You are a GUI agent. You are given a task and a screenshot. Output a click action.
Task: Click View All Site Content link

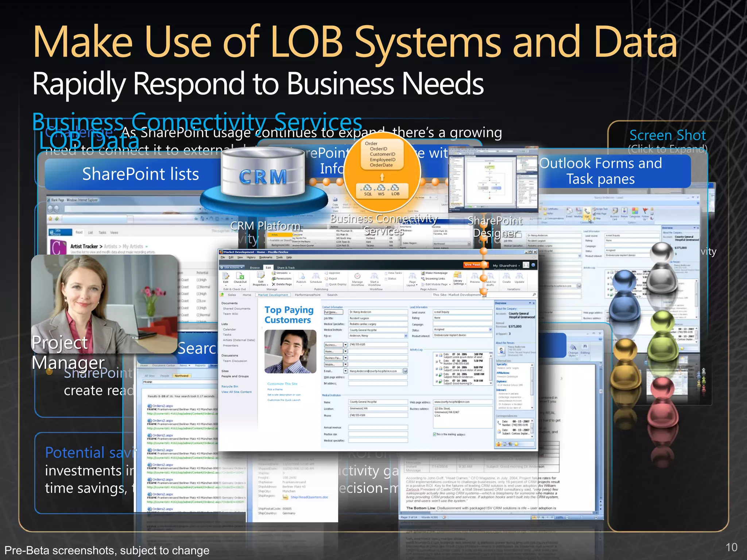236,392
